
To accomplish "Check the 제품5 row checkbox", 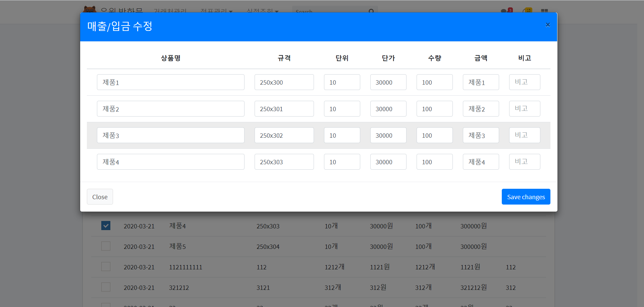I will [106, 246].
